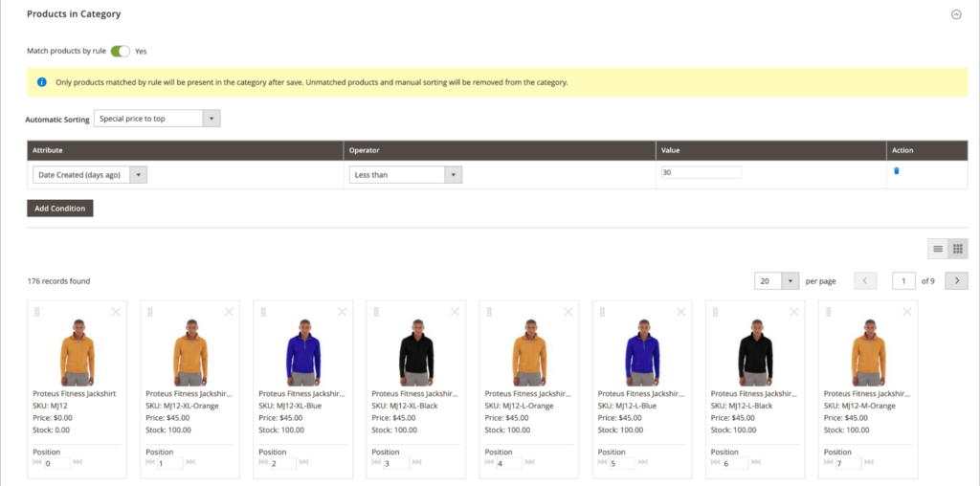The image size is (980, 486).
Task: Open Automatic Sorting dropdown
Action: 157,119
